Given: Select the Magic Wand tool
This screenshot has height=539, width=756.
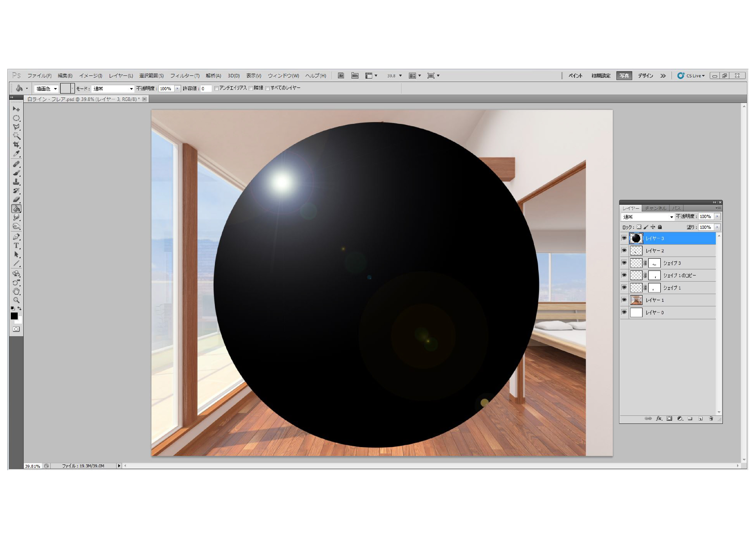Looking at the screenshot, I should point(16,136).
